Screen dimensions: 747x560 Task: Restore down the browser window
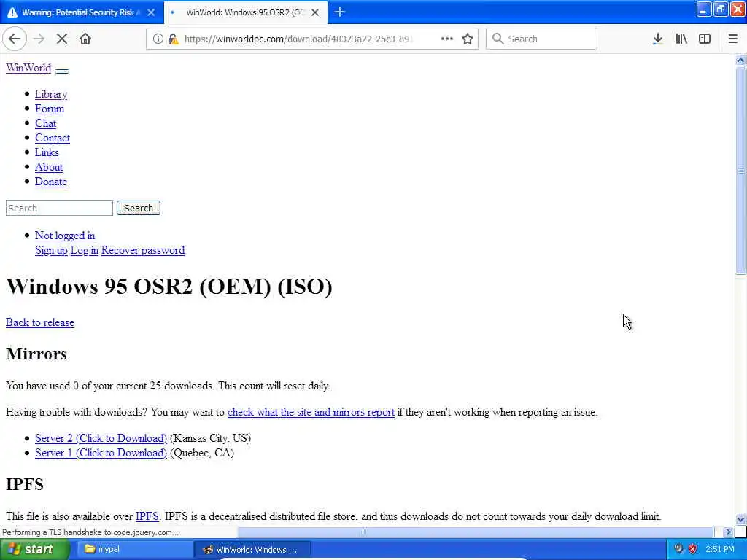tap(721, 9)
